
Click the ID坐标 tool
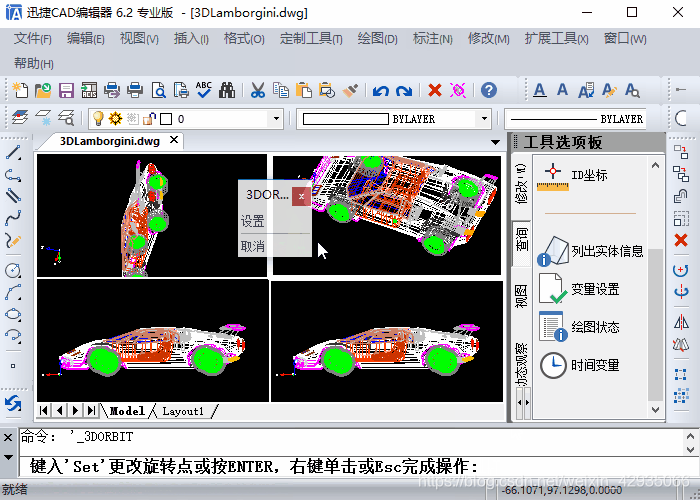(x=574, y=176)
